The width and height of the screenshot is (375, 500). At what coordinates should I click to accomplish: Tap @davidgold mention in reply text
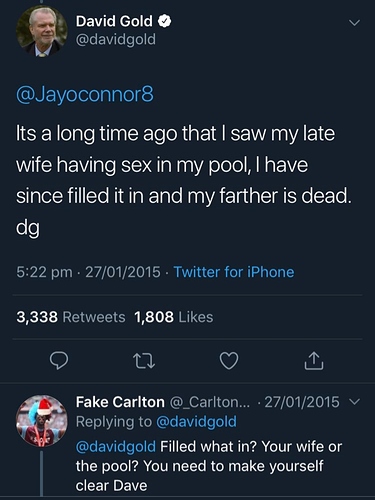click(116, 447)
